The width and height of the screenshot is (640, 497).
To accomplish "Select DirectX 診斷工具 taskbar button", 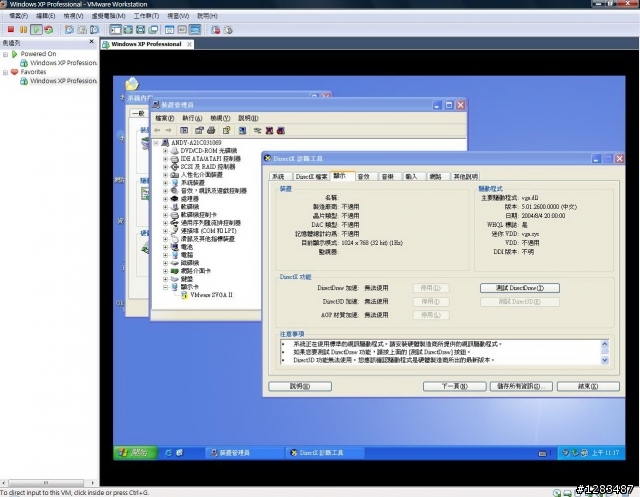I will pos(326,453).
